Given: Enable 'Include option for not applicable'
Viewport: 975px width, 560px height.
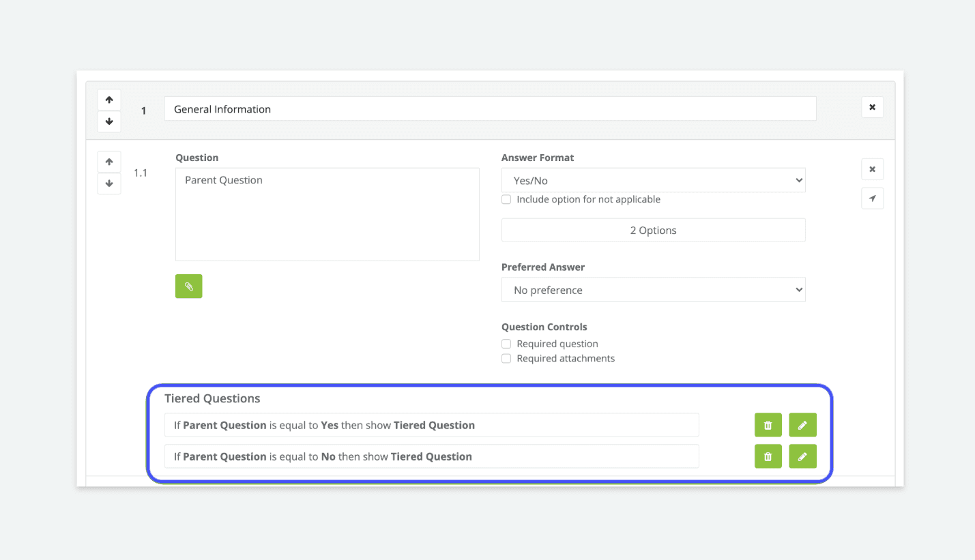Looking at the screenshot, I should coord(506,200).
